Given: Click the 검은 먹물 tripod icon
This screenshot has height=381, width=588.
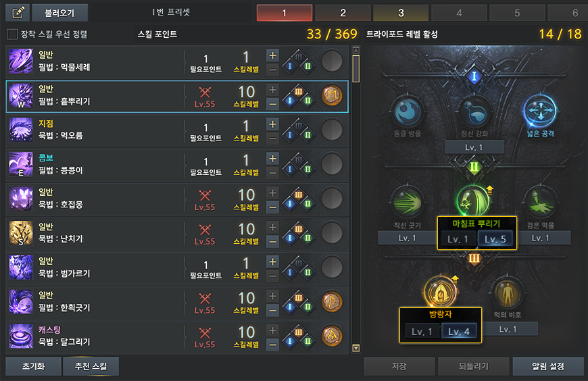Looking at the screenshot, I should click(x=540, y=202).
